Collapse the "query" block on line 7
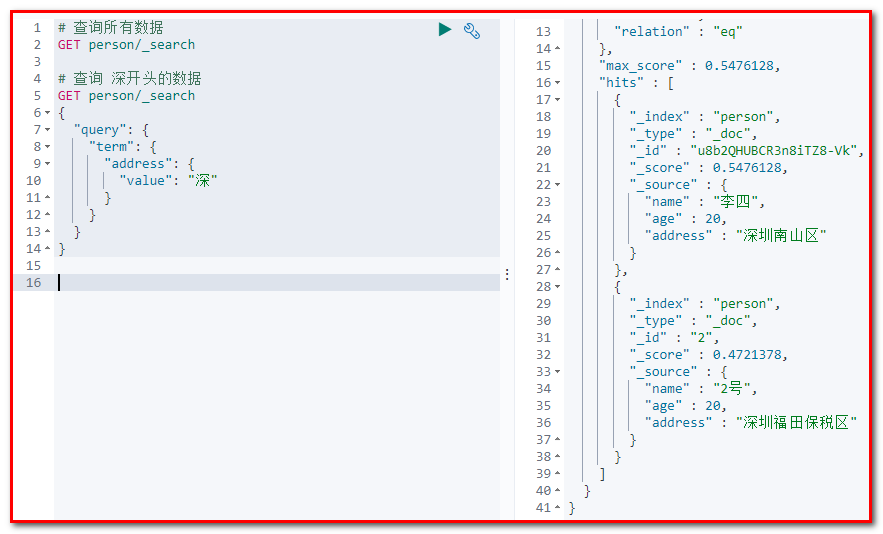Viewport: 883px width, 534px height. pyautogui.click(x=48, y=130)
